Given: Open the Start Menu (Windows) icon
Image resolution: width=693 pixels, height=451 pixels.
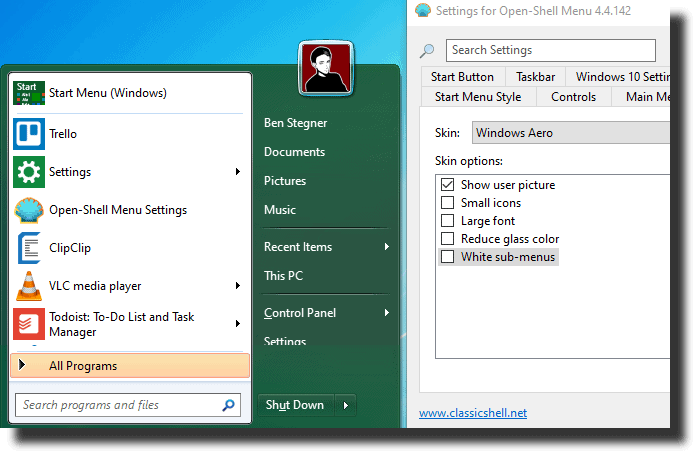Looking at the screenshot, I should (x=29, y=93).
